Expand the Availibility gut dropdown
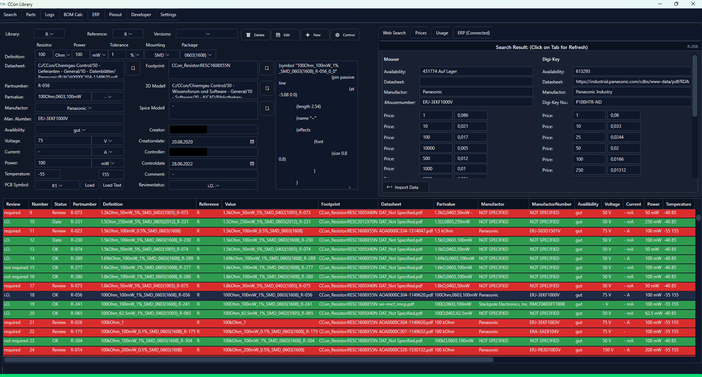Image resolution: width=702 pixels, height=377 pixels. click(x=79, y=130)
